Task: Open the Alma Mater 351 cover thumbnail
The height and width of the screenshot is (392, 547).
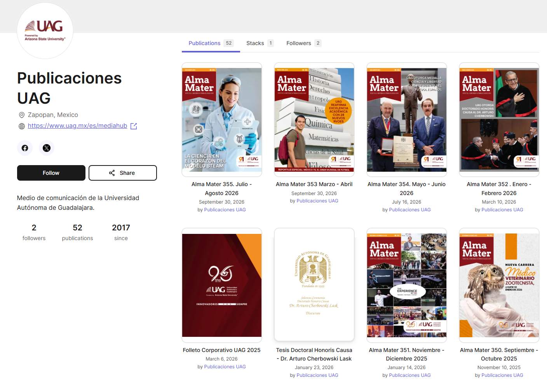Action: (x=407, y=285)
